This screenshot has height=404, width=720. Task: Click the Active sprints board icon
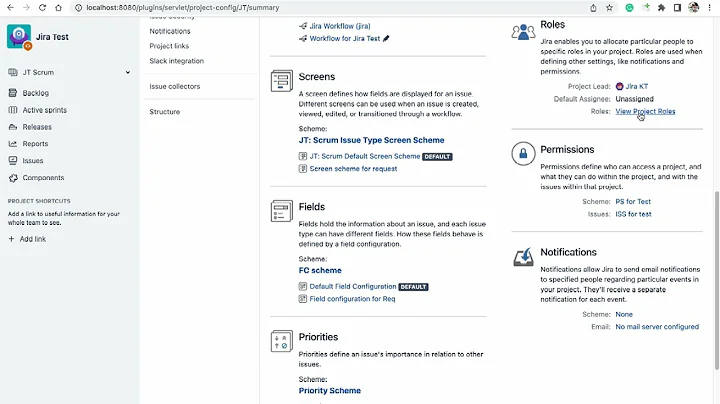[x=13, y=110]
